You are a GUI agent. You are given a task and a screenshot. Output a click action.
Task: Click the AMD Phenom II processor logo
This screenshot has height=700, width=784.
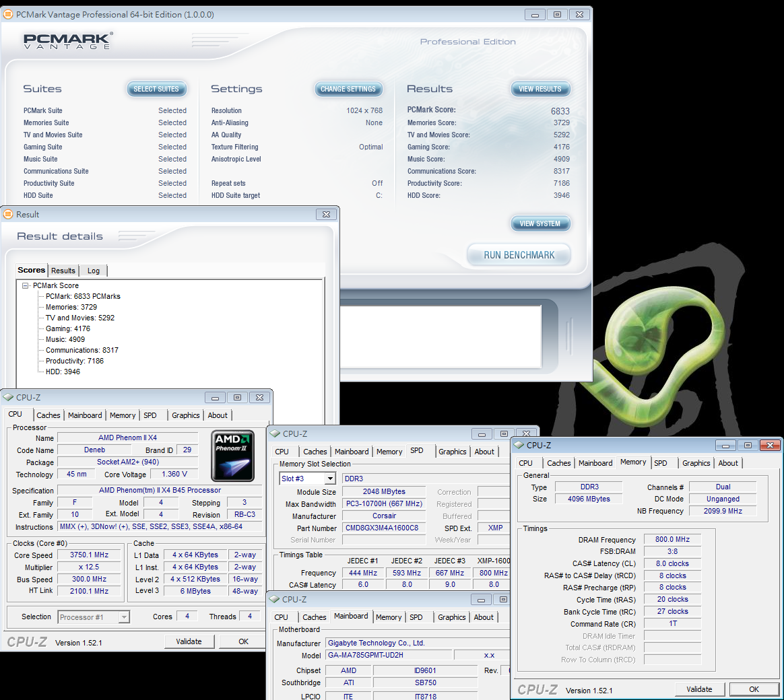click(x=232, y=455)
